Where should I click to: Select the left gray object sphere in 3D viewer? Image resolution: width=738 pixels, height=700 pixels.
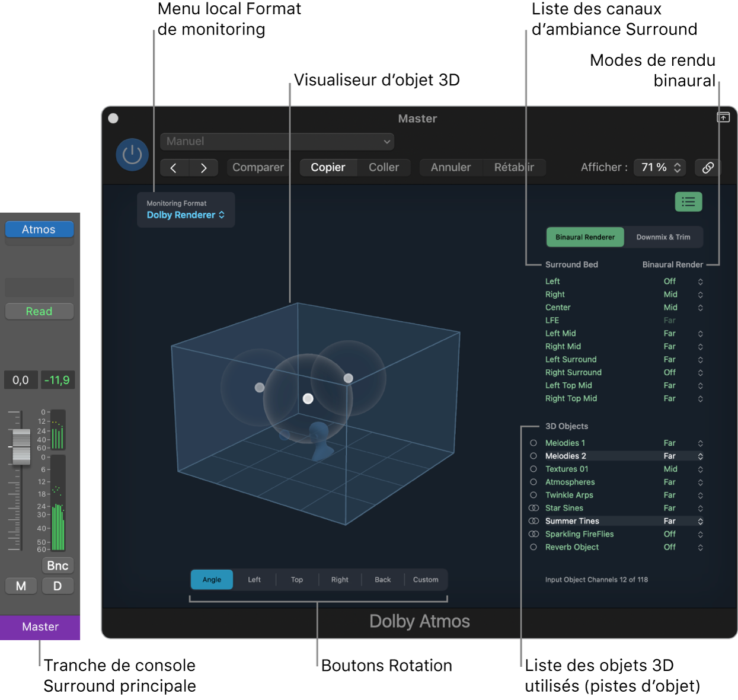pos(260,387)
